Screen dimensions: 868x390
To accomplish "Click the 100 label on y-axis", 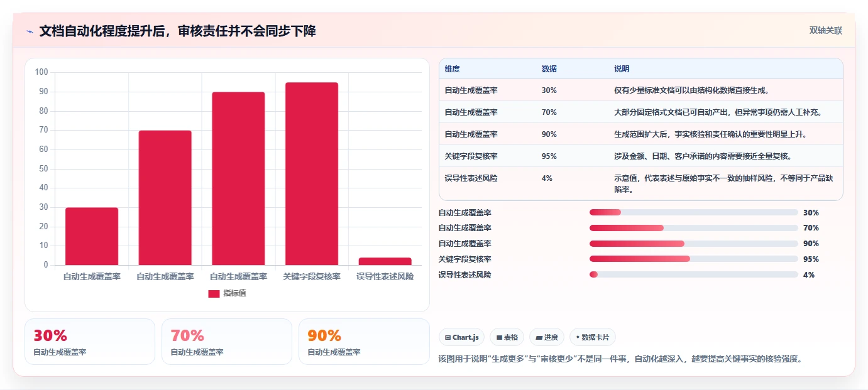I will point(41,72).
